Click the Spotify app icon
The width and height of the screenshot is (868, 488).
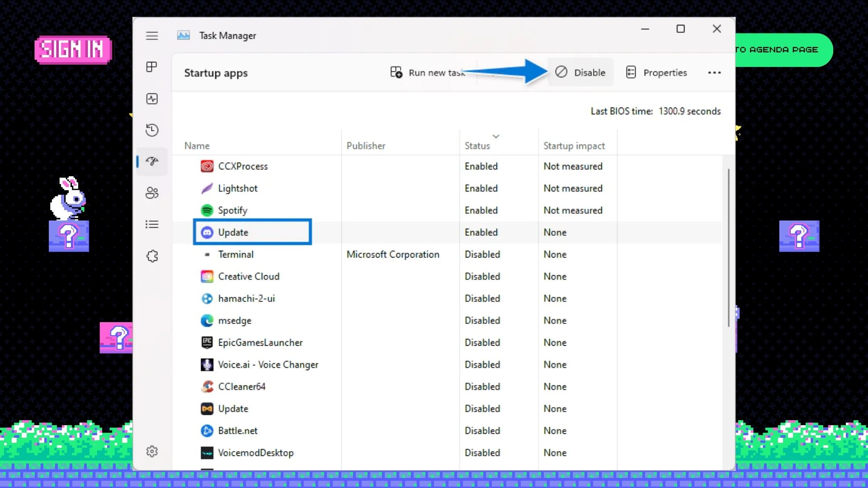[x=207, y=211]
